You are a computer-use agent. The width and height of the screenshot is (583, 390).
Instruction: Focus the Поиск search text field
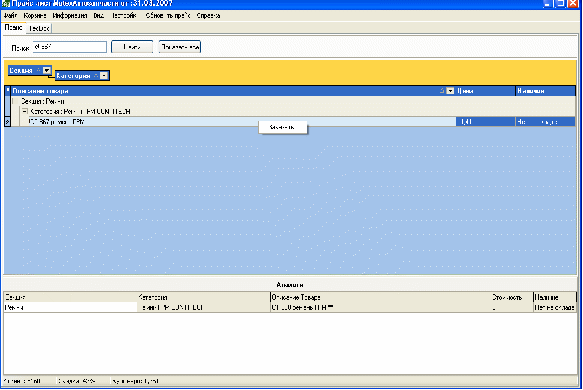coord(70,47)
